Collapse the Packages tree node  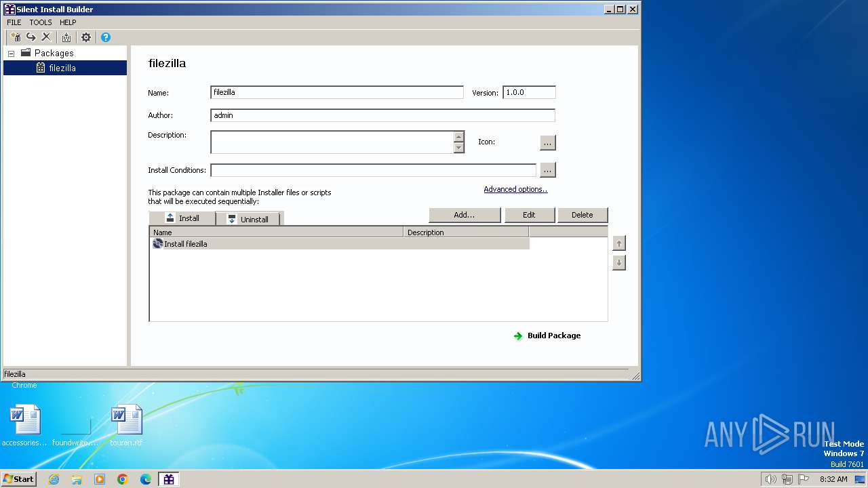[11, 54]
